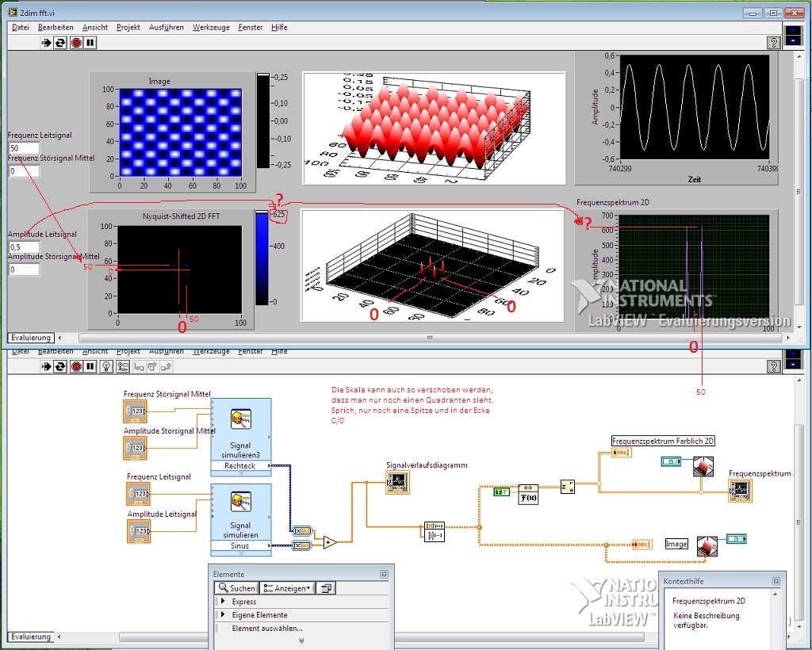This screenshot has height=650, width=812.
Task: Click the Run arrow in block diagram toolbar
Action: click(47, 367)
